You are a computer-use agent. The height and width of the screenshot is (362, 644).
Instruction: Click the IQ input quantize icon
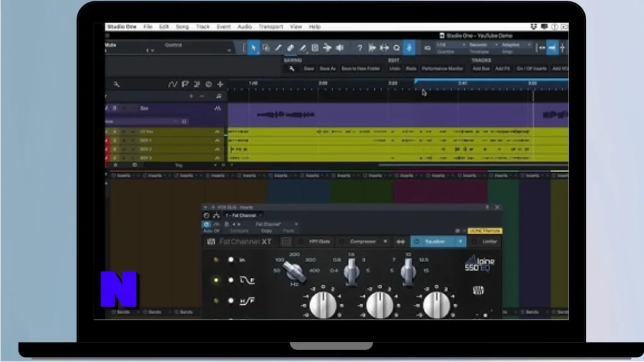(x=427, y=48)
